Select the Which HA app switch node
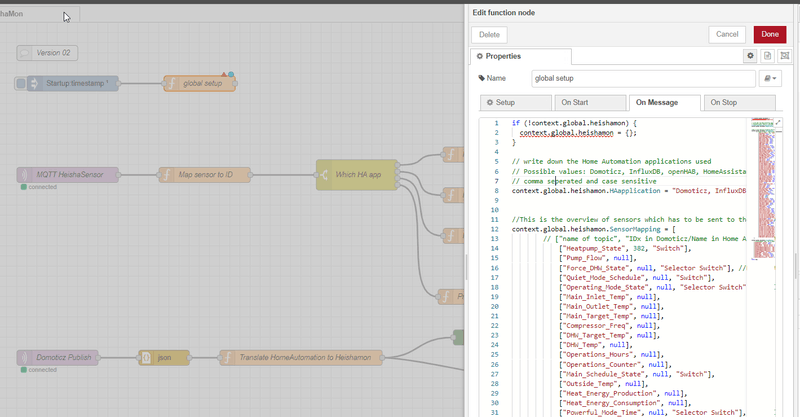The width and height of the screenshot is (800, 417). [x=355, y=175]
